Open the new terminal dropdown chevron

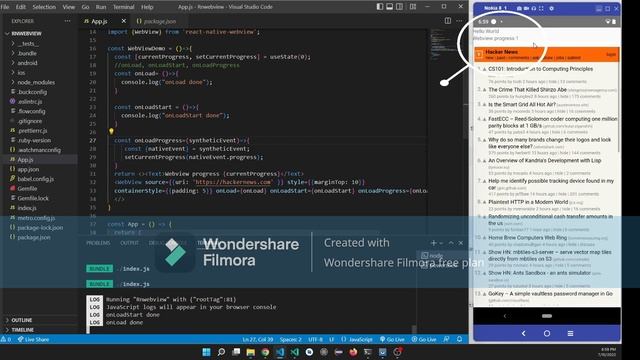[x=441, y=243]
